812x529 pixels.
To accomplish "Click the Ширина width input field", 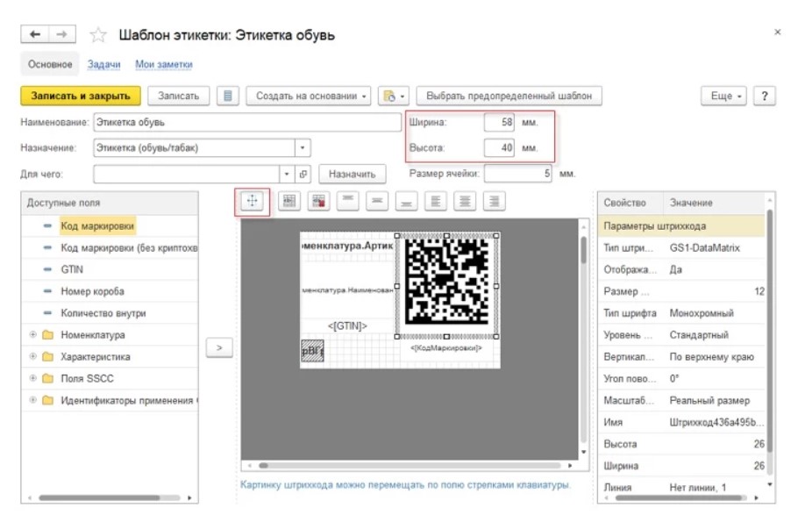I will click(x=499, y=123).
